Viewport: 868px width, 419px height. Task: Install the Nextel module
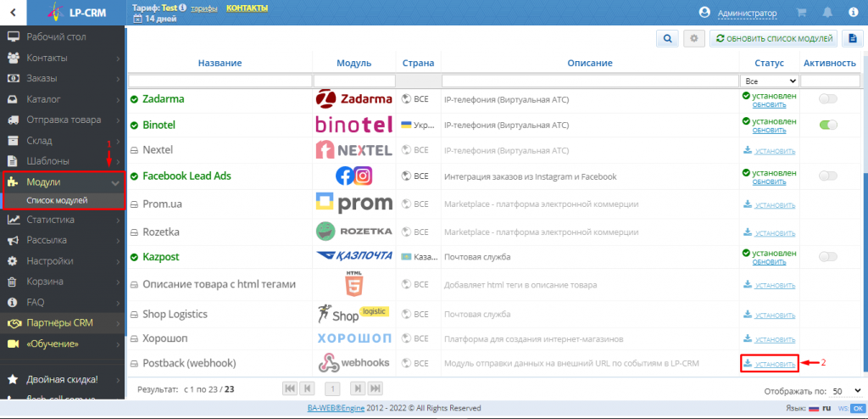tap(770, 151)
